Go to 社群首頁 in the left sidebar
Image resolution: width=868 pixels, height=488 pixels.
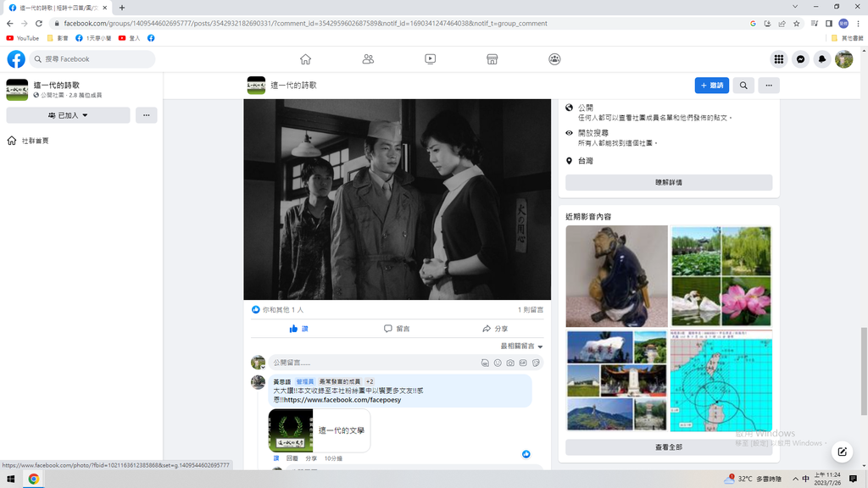[x=35, y=141]
